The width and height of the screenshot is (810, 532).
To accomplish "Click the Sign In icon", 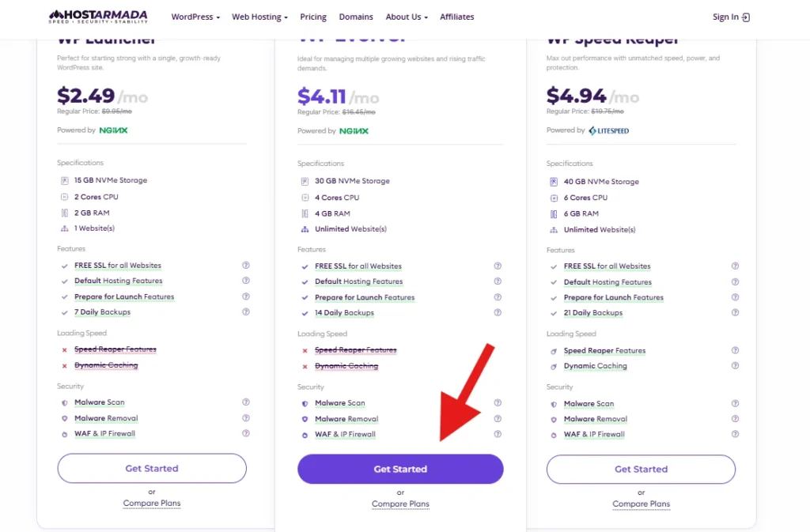I will (x=745, y=17).
